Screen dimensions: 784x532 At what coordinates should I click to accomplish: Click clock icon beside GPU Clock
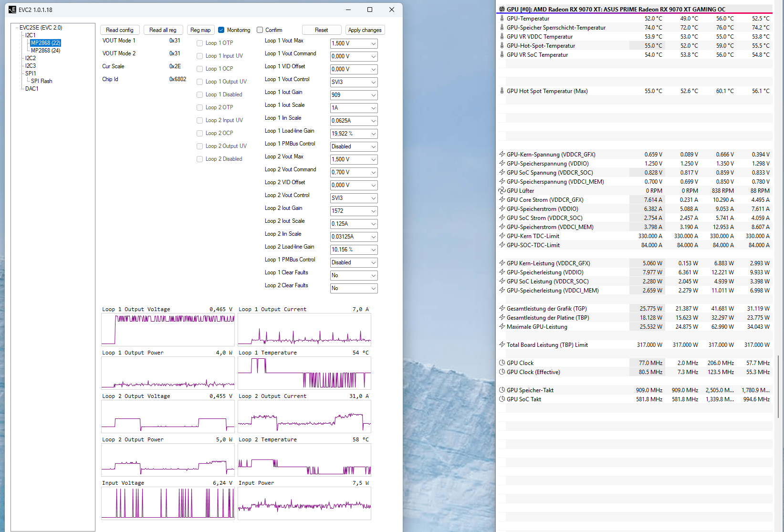point(502,363)
